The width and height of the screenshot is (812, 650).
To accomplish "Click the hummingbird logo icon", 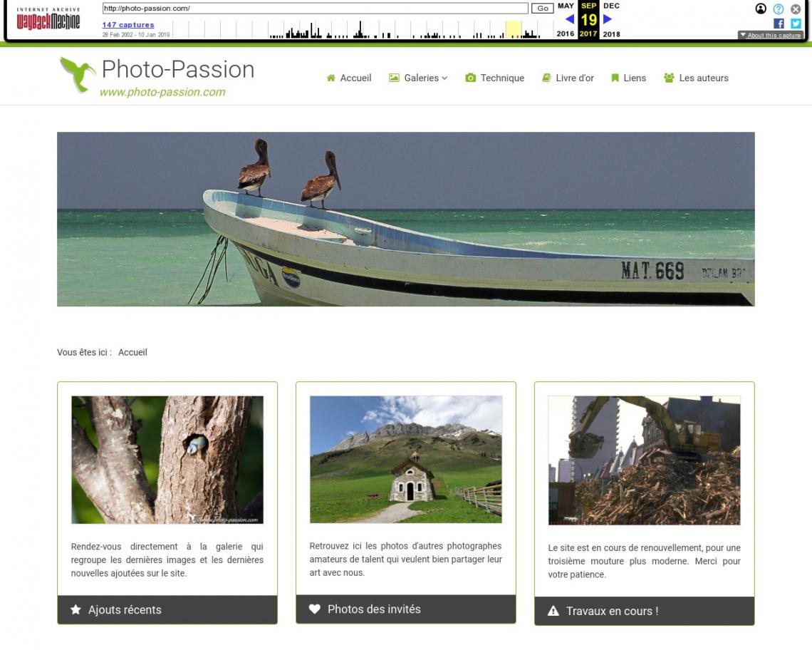I will pos(78,75).
